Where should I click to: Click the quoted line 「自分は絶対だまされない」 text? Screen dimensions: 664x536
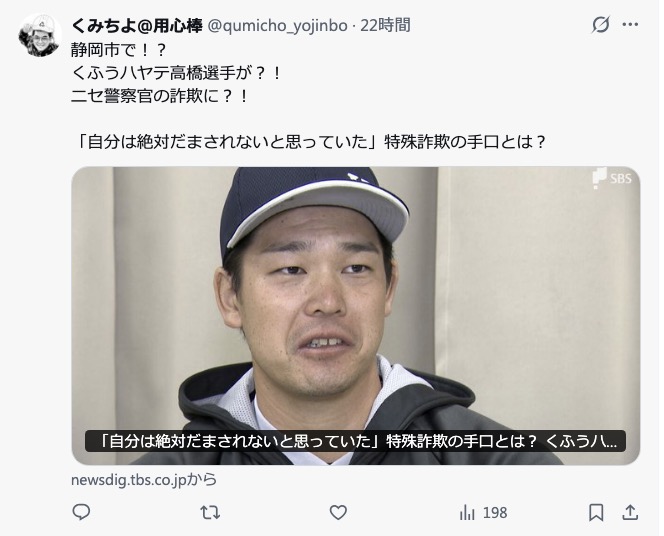(x=308, y=141)
